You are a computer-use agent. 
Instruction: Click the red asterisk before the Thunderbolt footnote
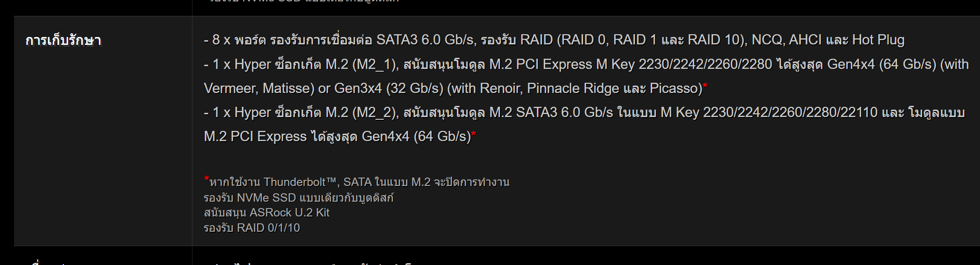pos(206,179)
